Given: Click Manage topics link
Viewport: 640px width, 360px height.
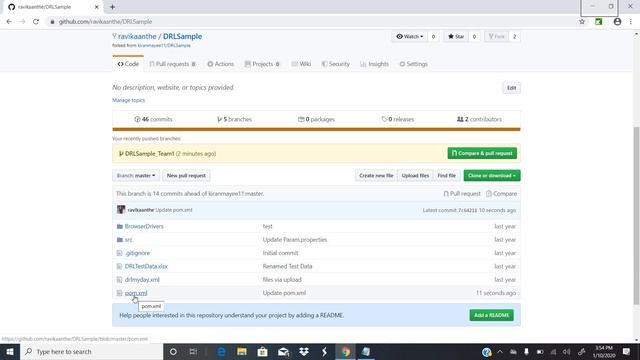Looking at the screenshot, I should click(129, 100).
